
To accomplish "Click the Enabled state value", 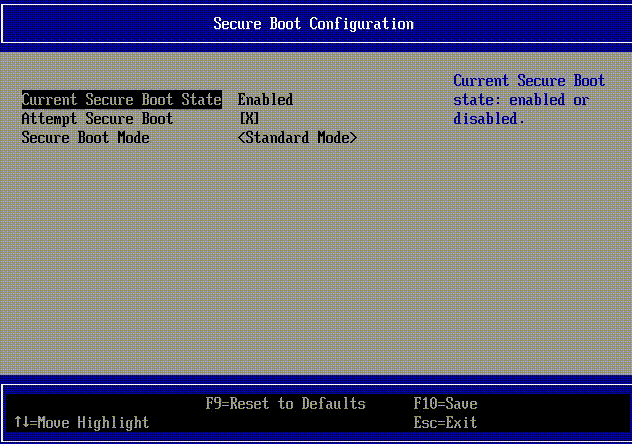I will pos(265,100).
